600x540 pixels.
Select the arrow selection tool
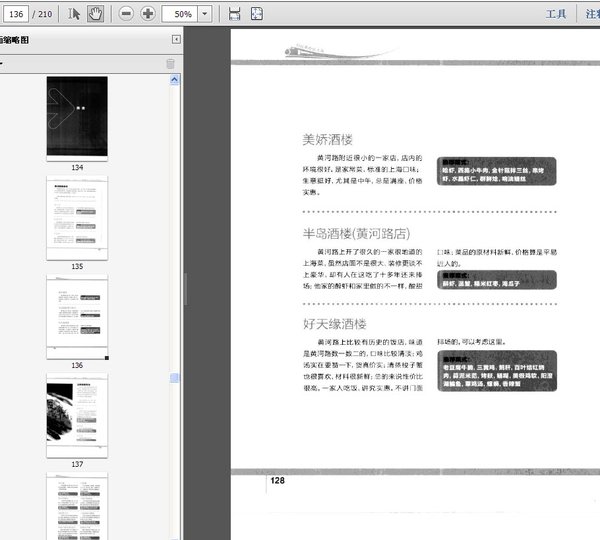coord(74,14)
